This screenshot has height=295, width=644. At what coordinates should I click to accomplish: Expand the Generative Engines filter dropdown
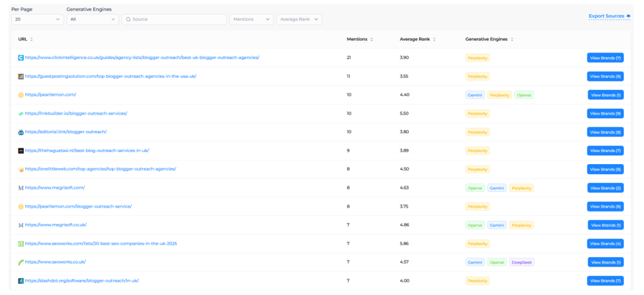[92, 19]
